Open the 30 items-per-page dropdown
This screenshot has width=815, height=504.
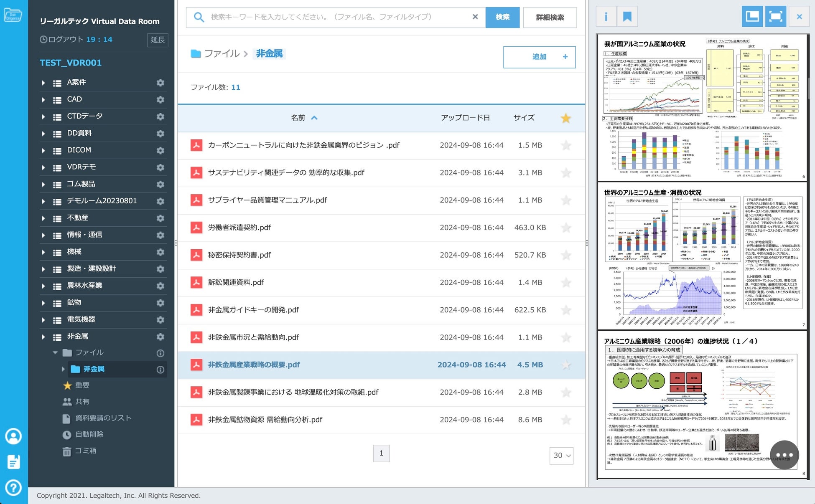pyautogui.click(x=561, y=456)
